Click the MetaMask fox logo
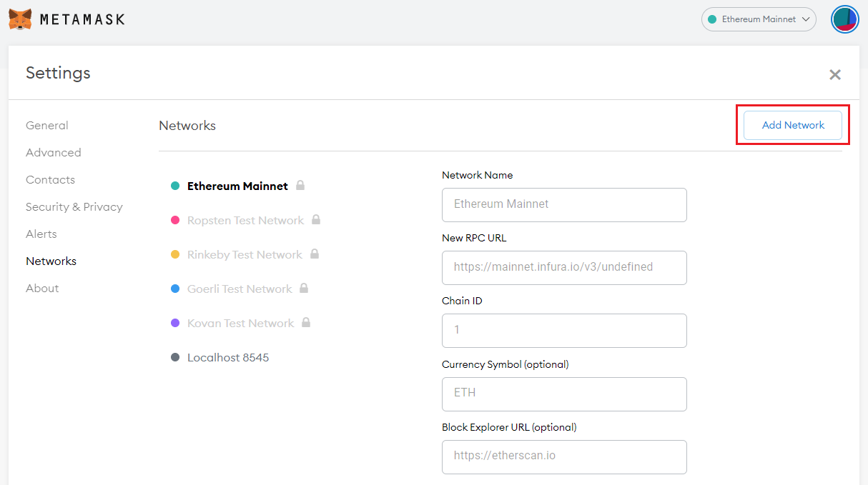 pyautogui.click(x=20, y=19)
